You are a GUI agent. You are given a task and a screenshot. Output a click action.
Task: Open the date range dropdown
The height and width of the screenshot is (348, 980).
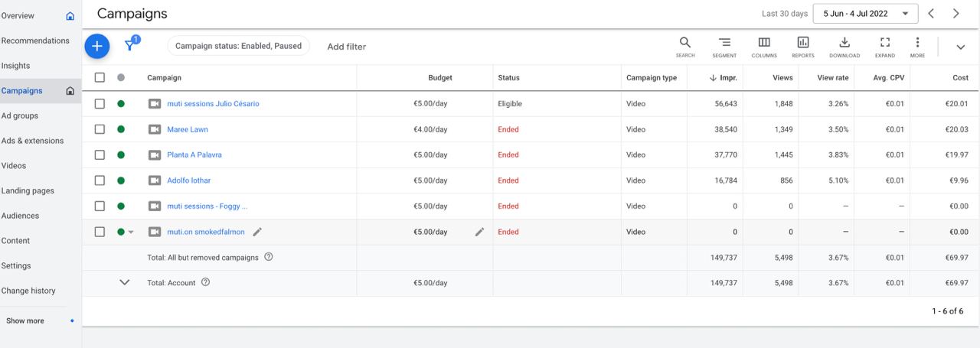tap(865, 14)
